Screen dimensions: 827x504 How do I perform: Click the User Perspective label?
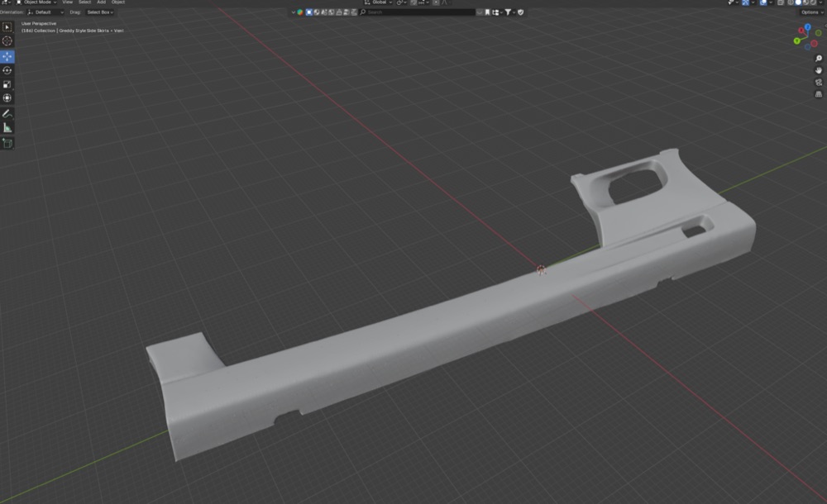(39, 24)
